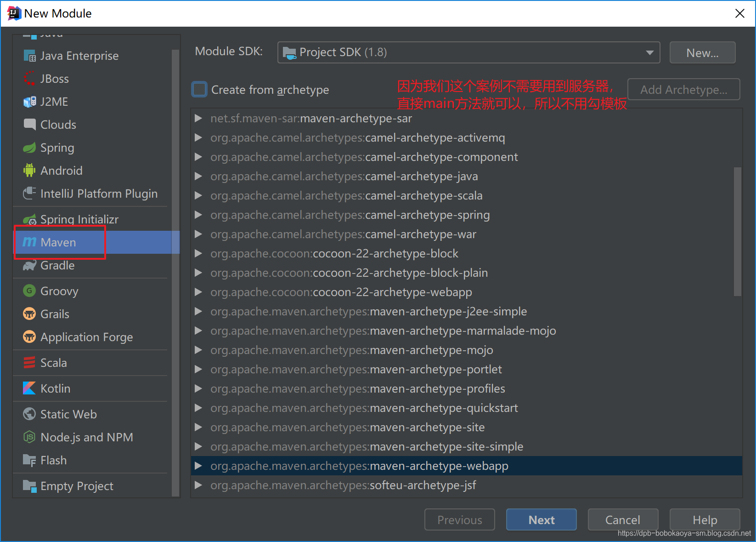
Task: Expand cocoon-22-archetype-block node
Action: coord(198,253)
